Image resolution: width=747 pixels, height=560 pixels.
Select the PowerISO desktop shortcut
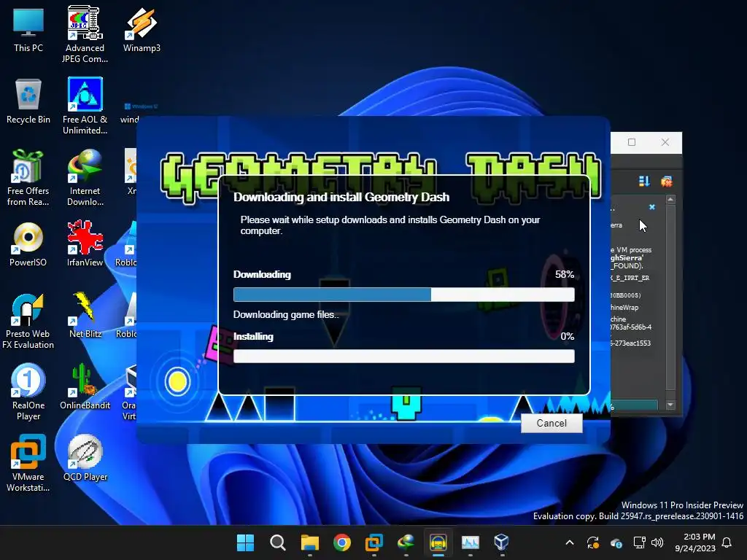pos(28,244)
